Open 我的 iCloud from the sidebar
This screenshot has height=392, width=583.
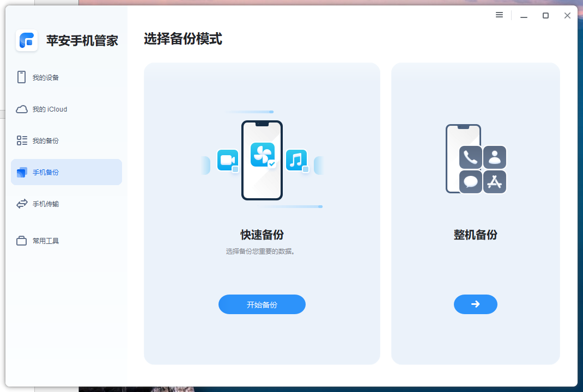click(22, 109)
